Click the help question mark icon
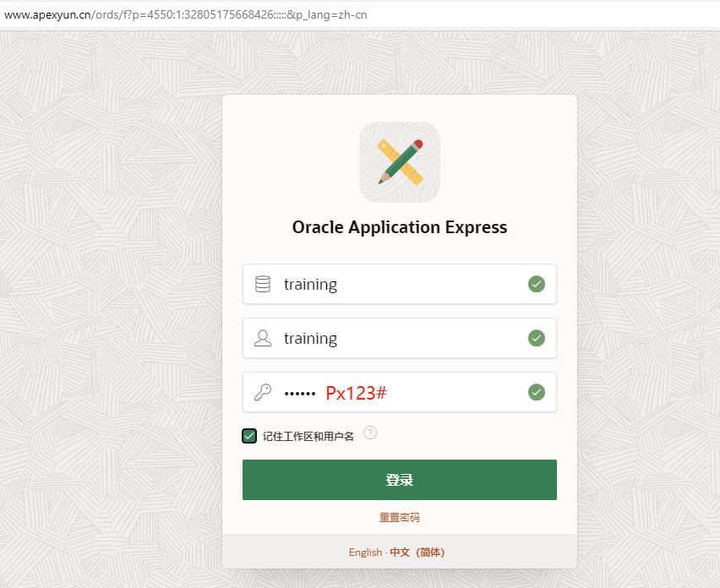 tap(370, 433)
